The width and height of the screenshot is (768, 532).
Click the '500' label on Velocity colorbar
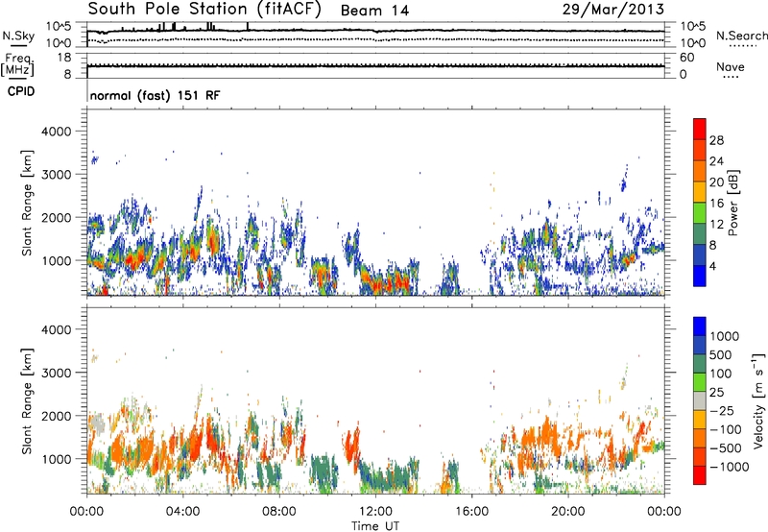click(x=720, y=354)
